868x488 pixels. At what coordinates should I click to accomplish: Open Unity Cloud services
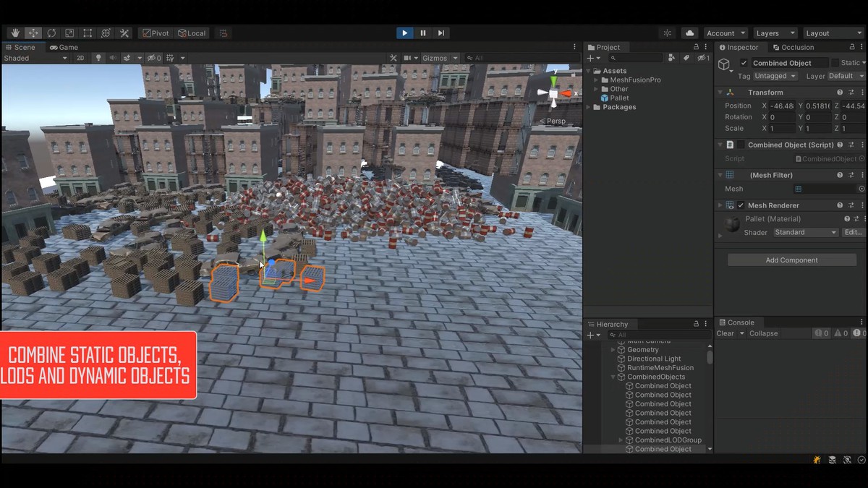pyautogui.click(x=690, y=33)
